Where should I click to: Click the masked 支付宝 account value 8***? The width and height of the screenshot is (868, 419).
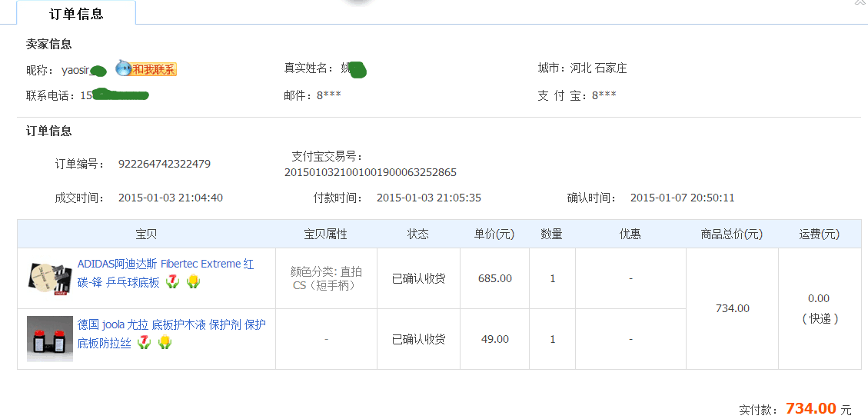tap(604, 95)
